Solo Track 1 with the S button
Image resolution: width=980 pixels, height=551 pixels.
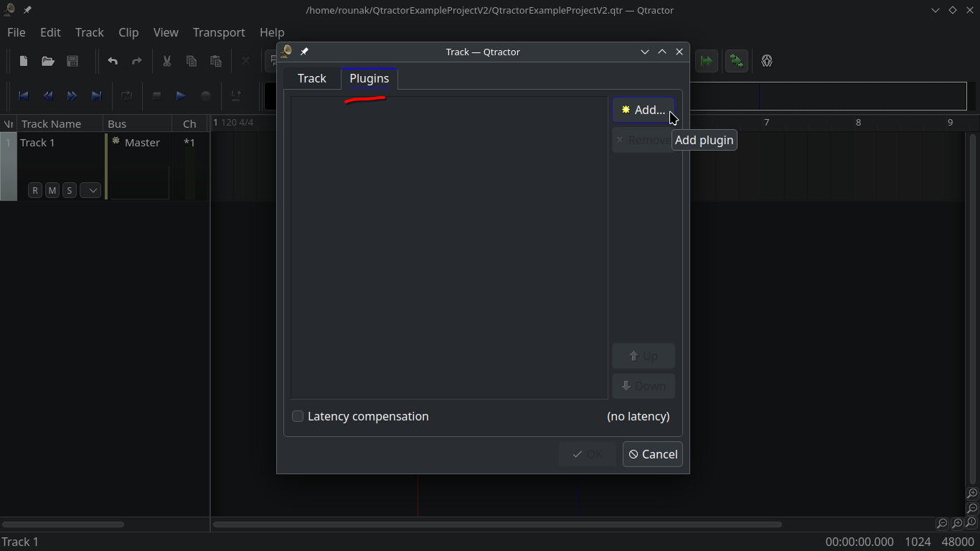click(x=70, y=190)
